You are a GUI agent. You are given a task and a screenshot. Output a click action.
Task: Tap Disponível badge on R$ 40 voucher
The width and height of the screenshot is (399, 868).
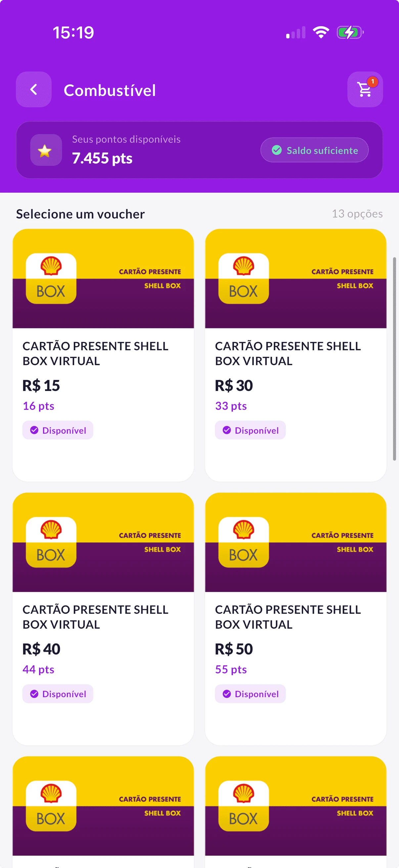58,694
